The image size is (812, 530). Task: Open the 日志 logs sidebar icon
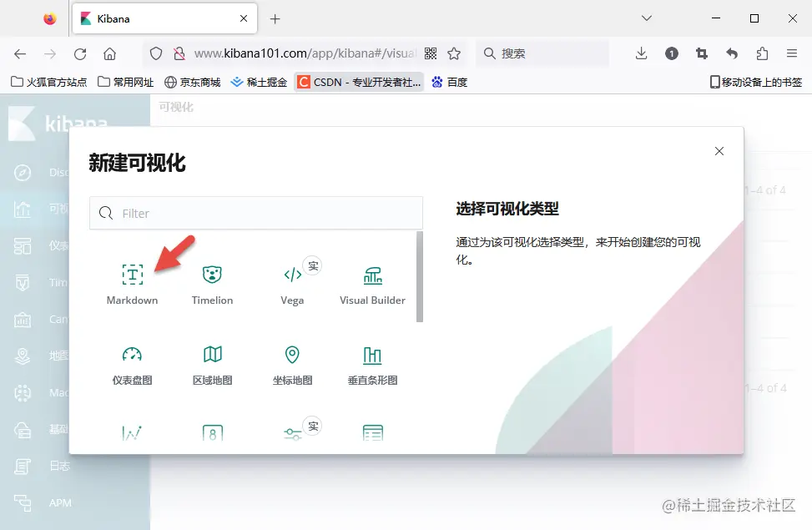[23, 467]
